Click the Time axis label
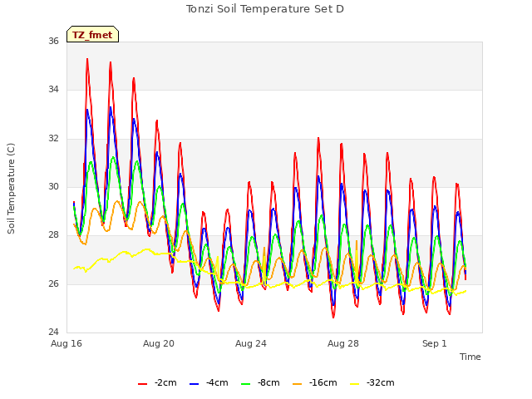This screenshot has height=399, width=532. coord(470,357)
